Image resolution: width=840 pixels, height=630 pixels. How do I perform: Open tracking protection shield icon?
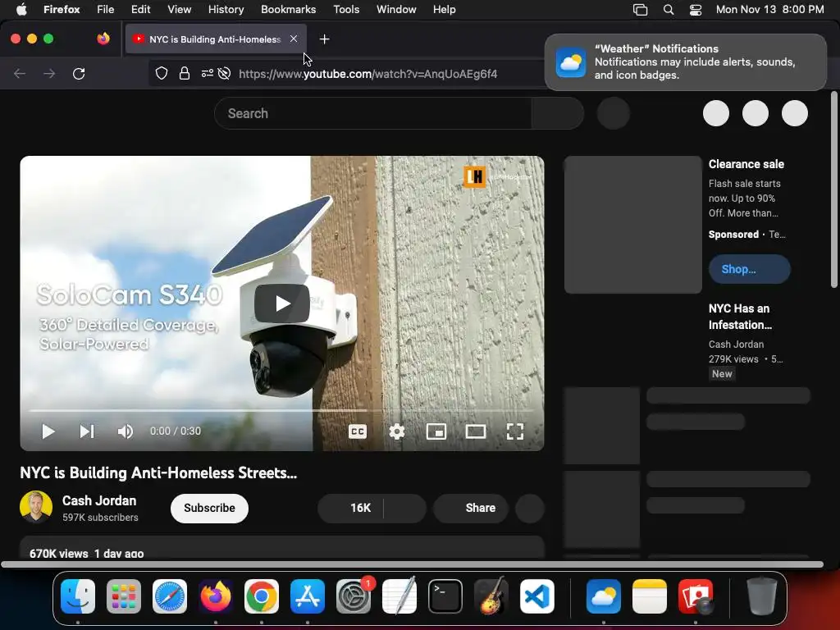click(x=162, y=73)
